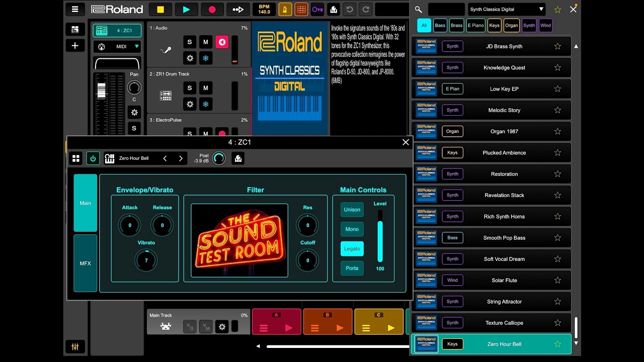Open the Roland store icon in top toolbar
Viewport: 644px width, 362px height.
pos(333,9)
